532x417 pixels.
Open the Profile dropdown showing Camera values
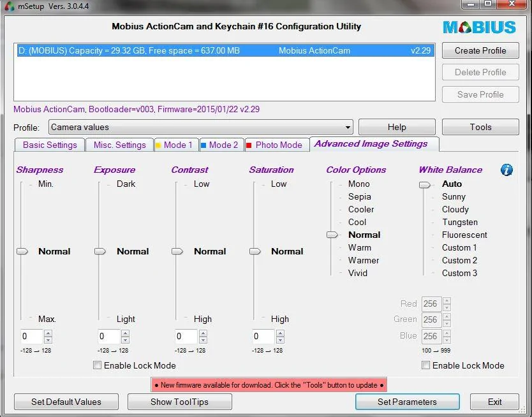point(200,127)
